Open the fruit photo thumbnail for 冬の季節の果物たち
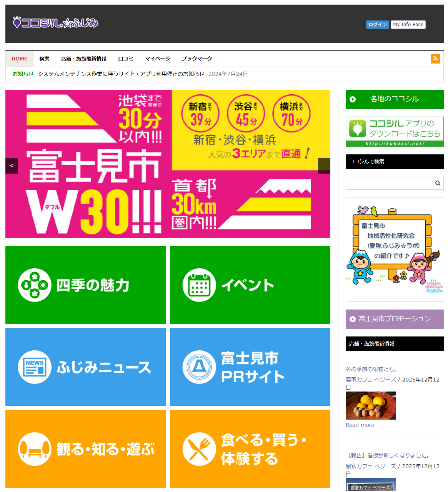 (370, 406)
